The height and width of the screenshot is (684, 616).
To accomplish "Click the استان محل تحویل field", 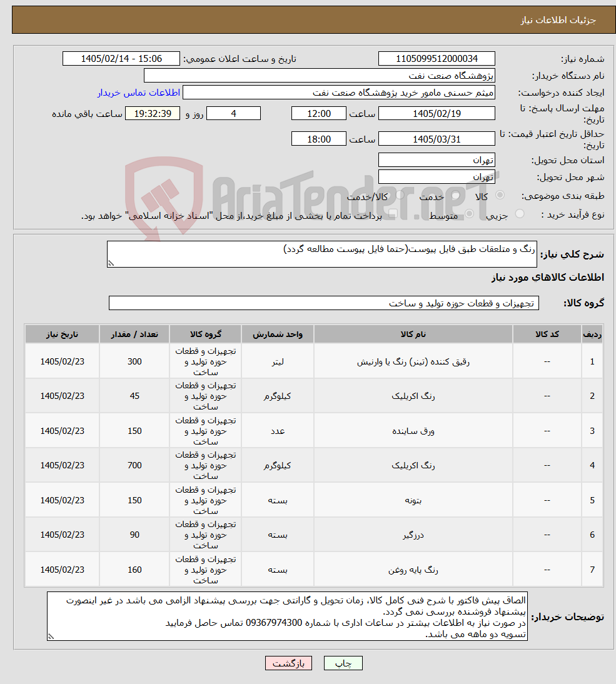I will point(437,159).
